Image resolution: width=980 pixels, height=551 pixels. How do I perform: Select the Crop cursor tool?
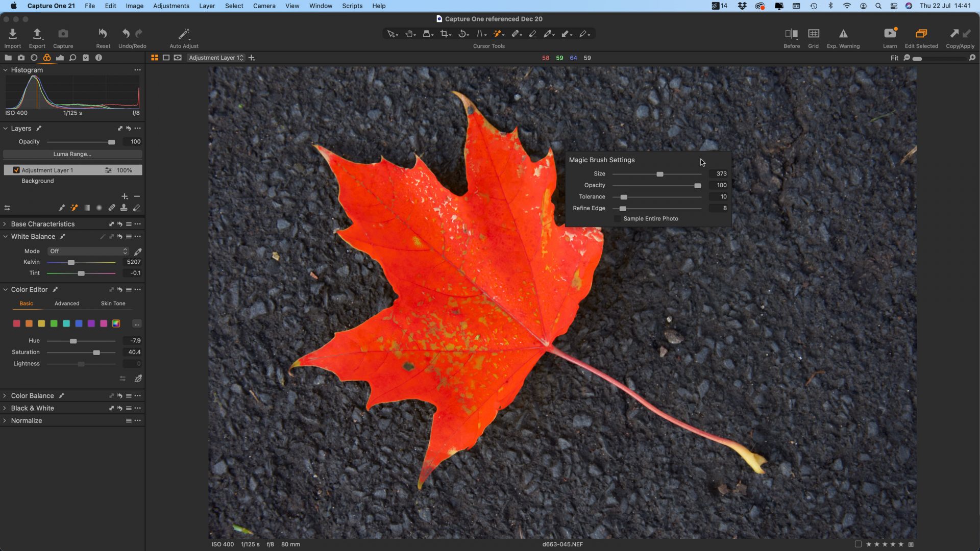445,34
